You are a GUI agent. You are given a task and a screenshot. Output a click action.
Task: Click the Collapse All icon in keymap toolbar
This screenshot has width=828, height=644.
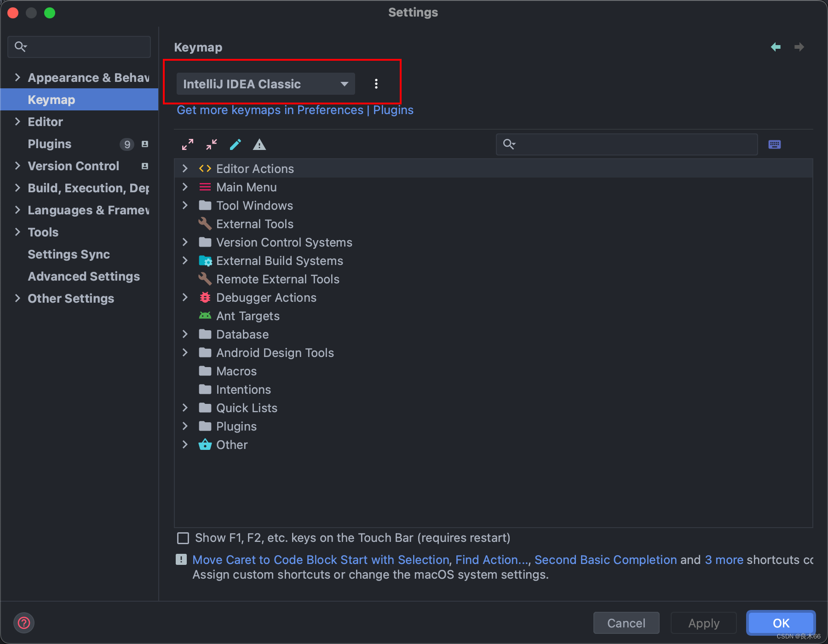[x=212, y=144]
